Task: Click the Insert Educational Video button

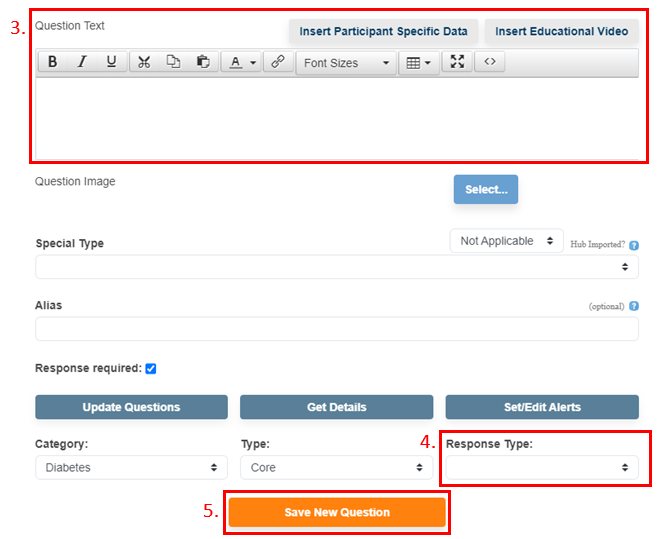Action: 561,31
